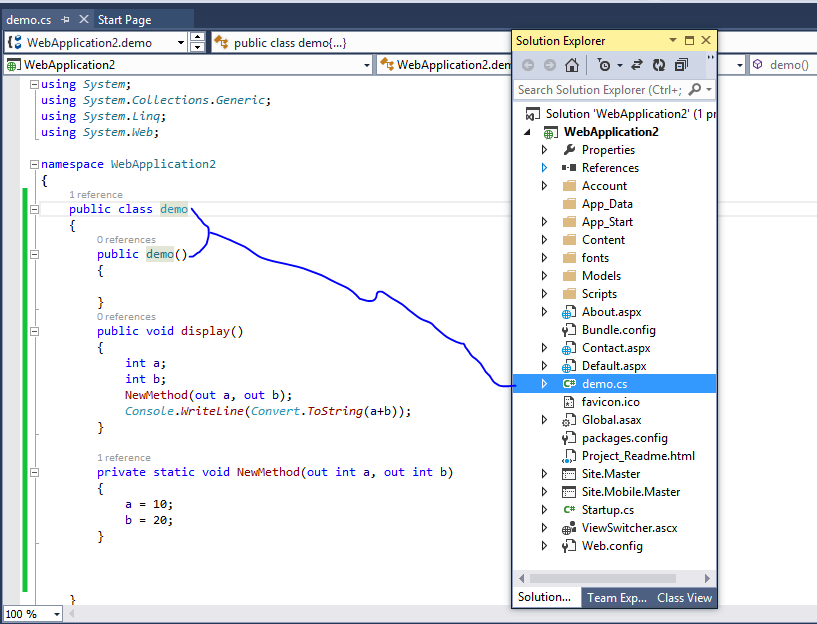Select the Content folder row

614,240
